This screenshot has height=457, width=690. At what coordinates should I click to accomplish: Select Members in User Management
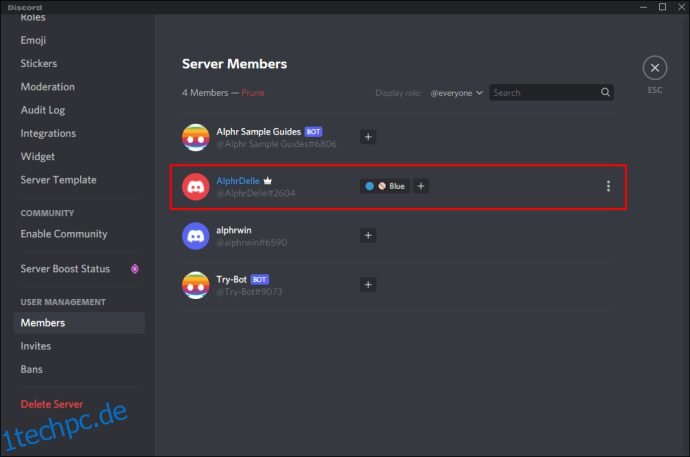coord(80,323)
